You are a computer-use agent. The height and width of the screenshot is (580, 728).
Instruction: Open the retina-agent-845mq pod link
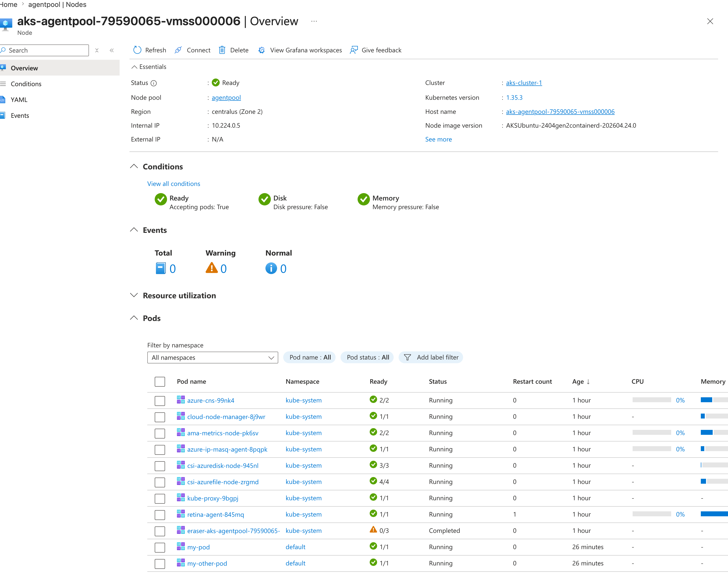(215, 514)
